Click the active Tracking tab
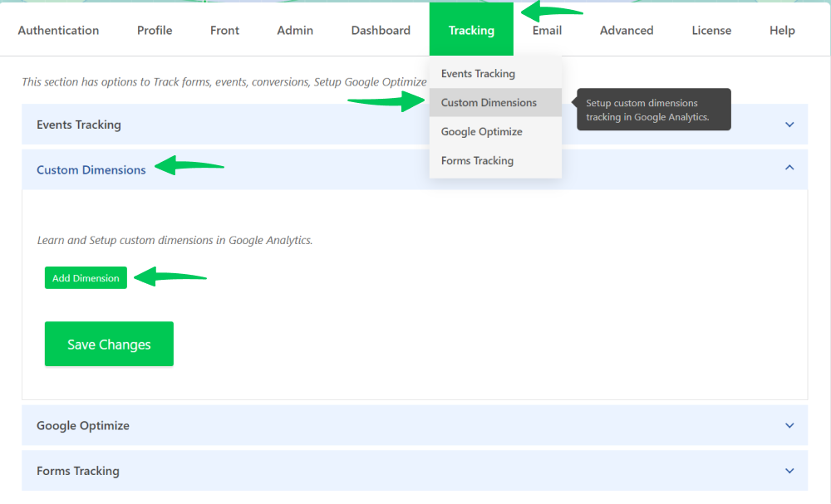Image resolution: width=831 pixels, height=504 pixels. 471,31
